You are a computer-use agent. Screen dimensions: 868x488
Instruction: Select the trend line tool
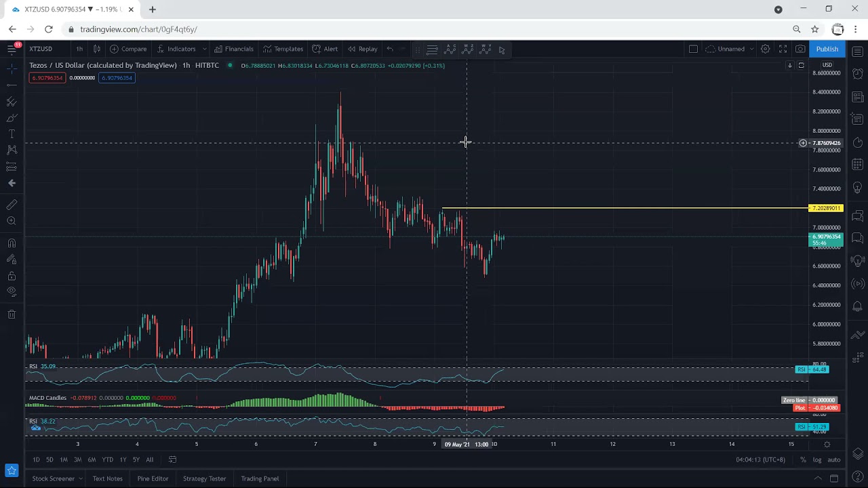[12, 85]
